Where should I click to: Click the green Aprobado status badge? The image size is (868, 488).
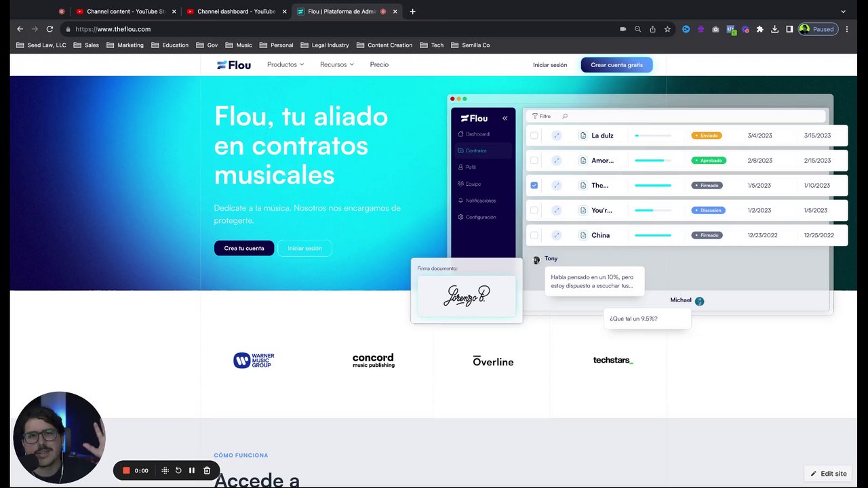pos(709,161)
